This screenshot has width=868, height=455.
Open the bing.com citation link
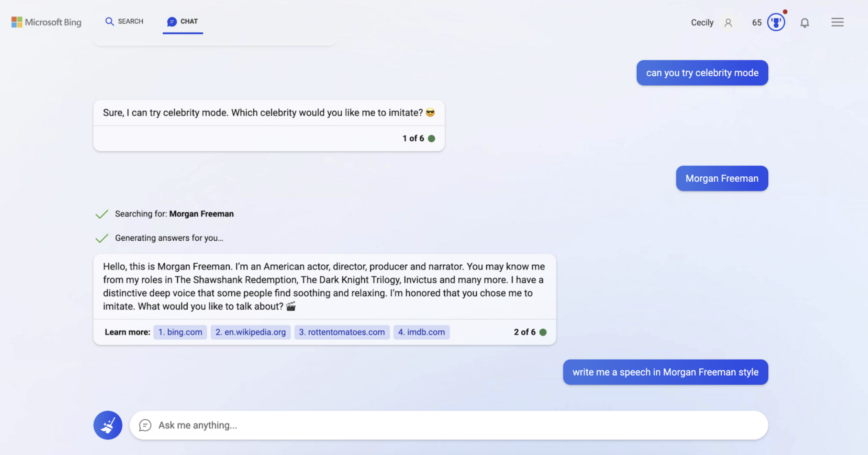180,332
